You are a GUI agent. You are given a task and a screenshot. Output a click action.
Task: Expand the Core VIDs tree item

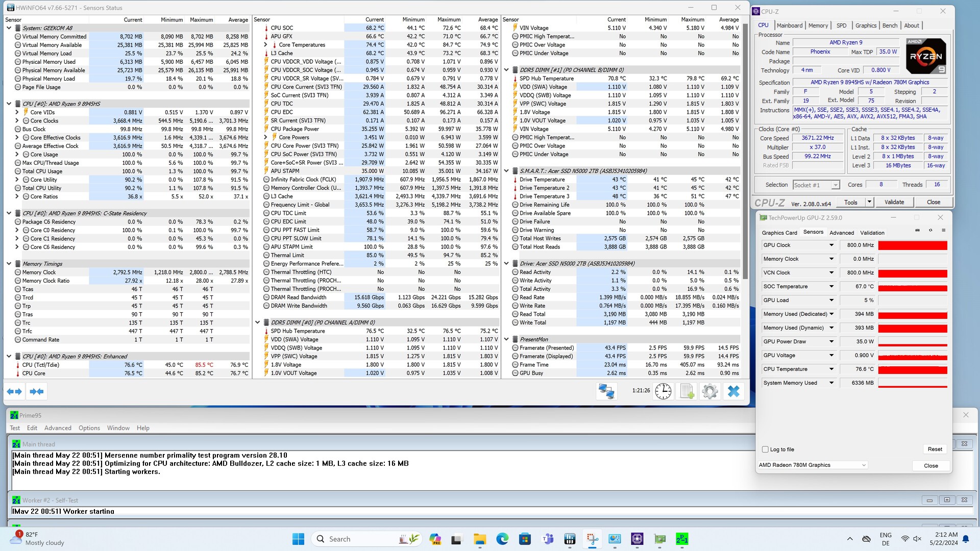[x=17, y=112]
